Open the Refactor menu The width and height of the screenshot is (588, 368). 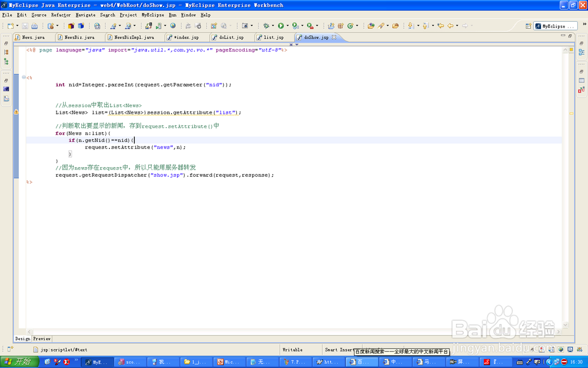(x=61, y=15)
